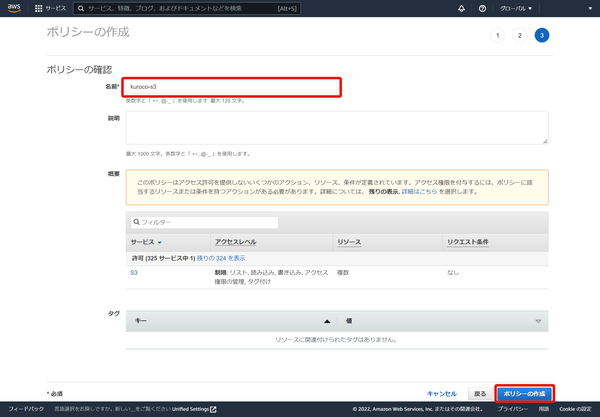Click the policy name field kuroco-s3
The width and height of the screenshot is (600, 417).
(232, 87)
